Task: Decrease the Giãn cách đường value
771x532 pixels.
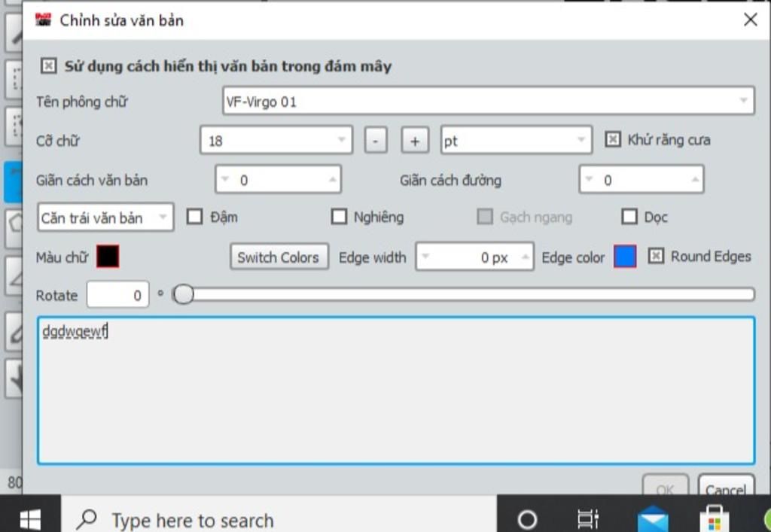Action: (589, 179)
